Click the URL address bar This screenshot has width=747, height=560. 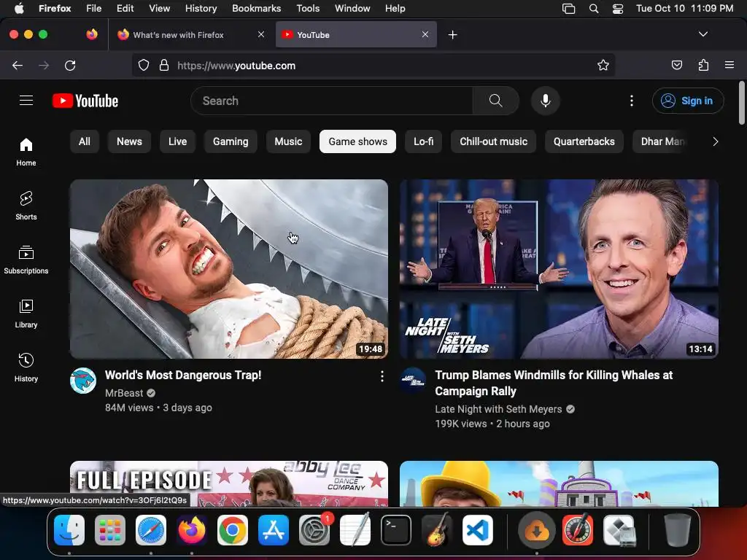point(373,65)
